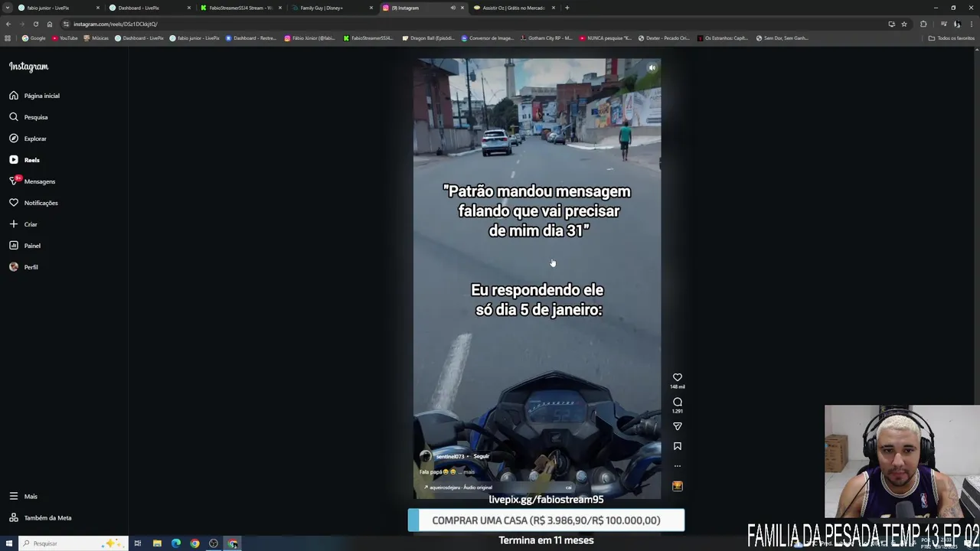
Task: Save the reel with the bookmark icon
Action: [x=678, y=446]
